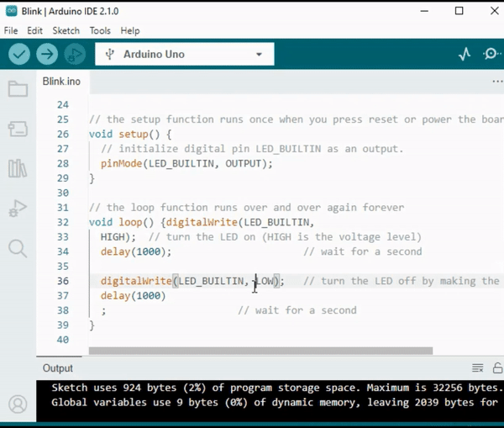Screen dimensions: 504x428
Task: Maximize the Arduino IDE window
Action: coord(459,11)
